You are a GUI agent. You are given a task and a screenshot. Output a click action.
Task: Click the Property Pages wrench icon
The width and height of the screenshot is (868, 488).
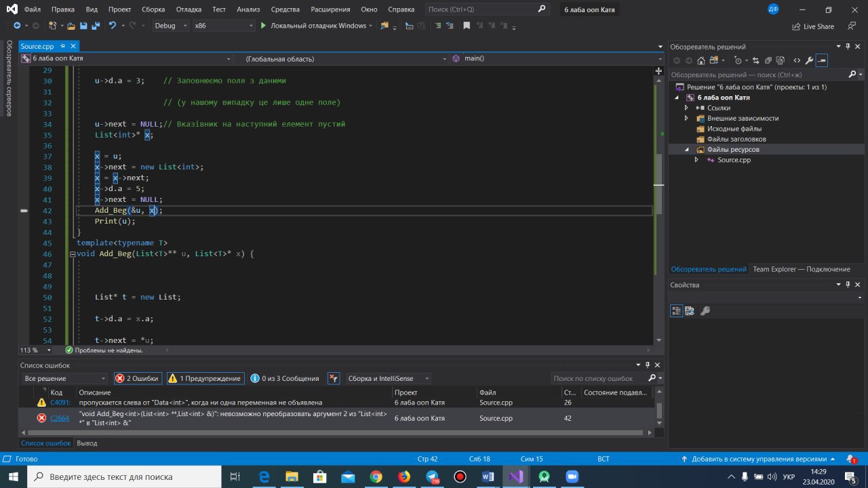[x=705, y=311]
